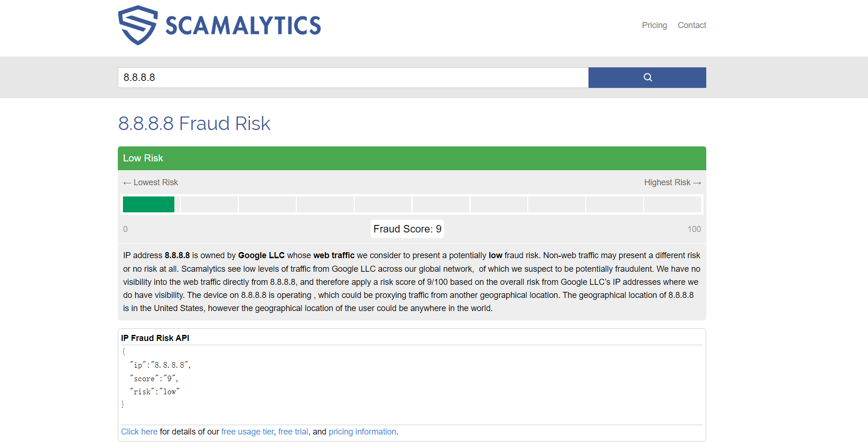868x442 pixels.
Task: Open the "pricing information" link
Action: click(x=362, y=432)
